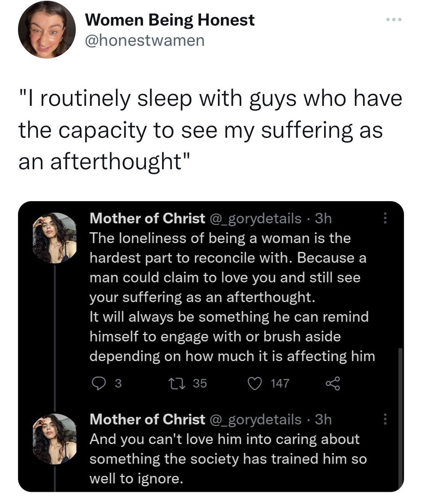Viewport: 422px width, 504px height.
Task: Click Mother of Christ name in second tweet
Action: coord(147,420)
